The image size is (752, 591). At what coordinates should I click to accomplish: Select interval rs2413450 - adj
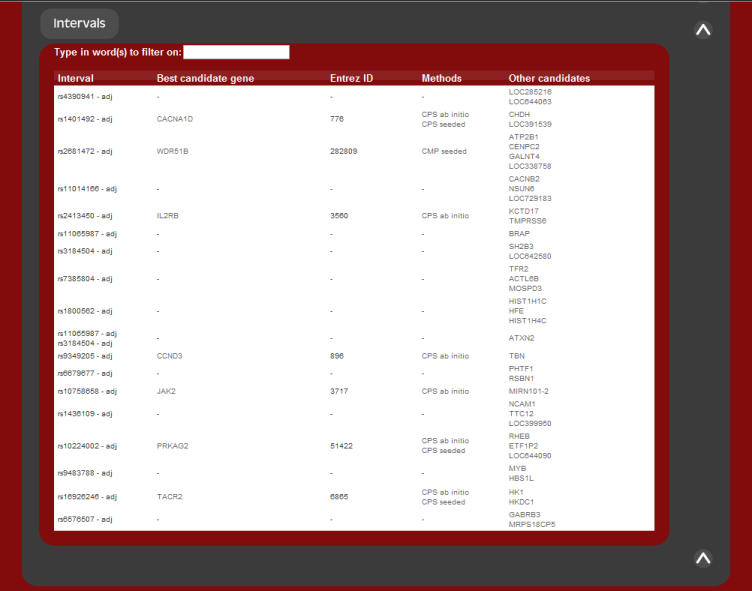[85, 216]
